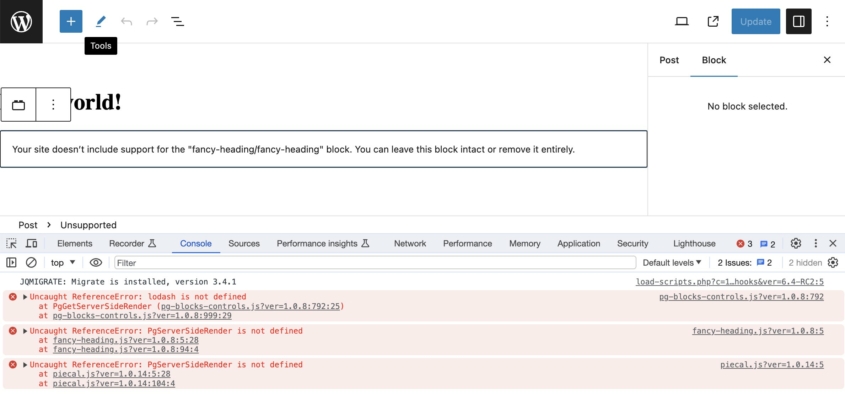The image size is (845, 394).
Task: Open the pg-blocks-controls.js?ver=1.0.8:792 source link
Action: pyautogui.click(x=741, y=297)
